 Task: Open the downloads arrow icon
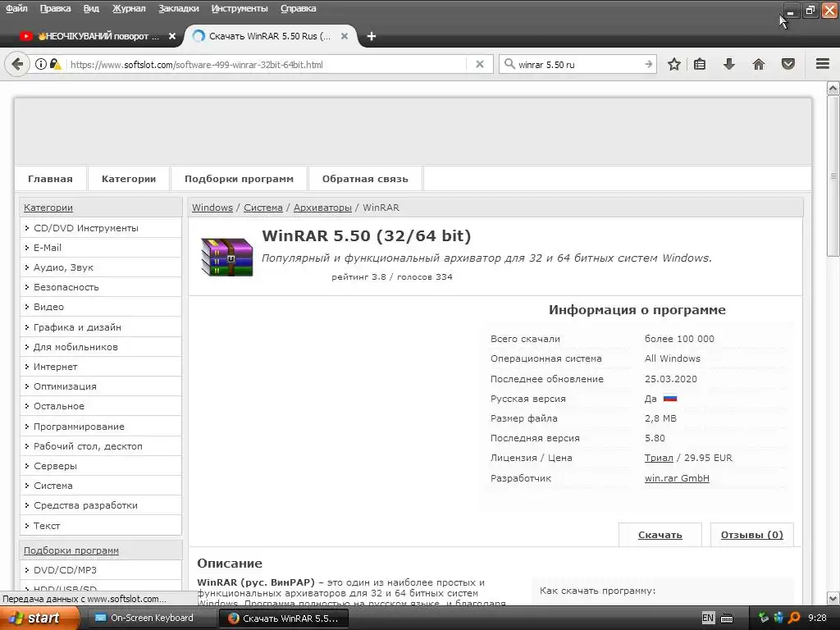[x=728, y=64]
